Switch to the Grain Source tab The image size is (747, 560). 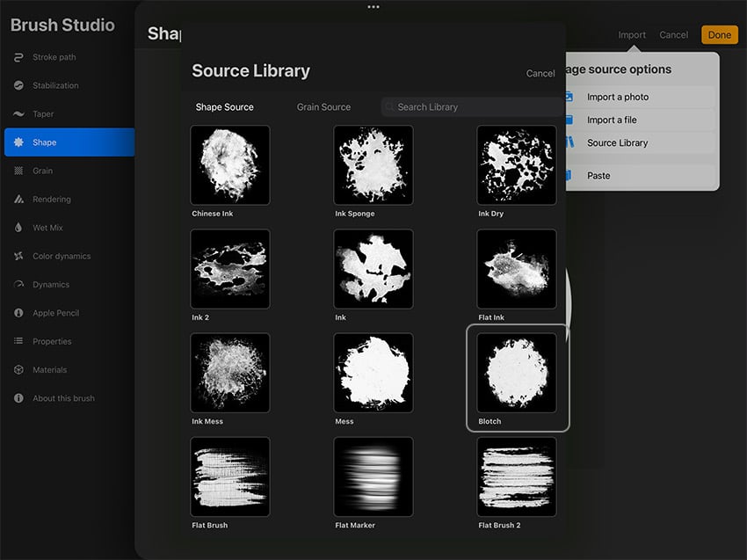[x=323, y=106]
